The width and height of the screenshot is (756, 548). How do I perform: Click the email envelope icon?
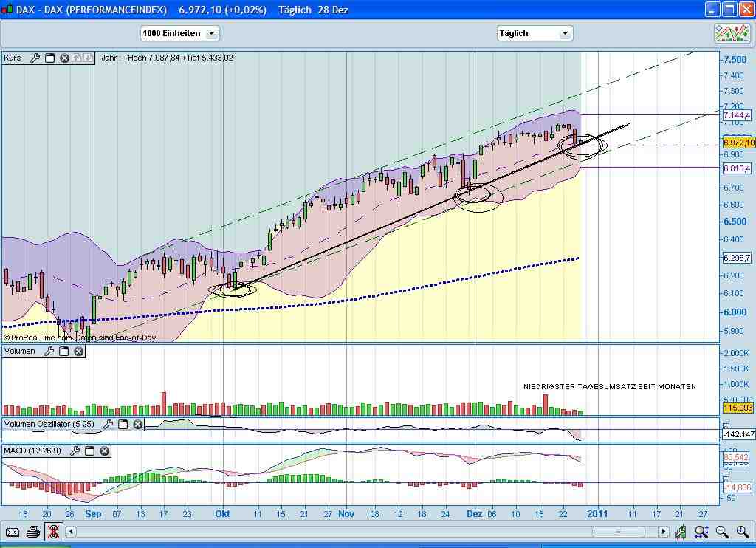(x=13, y=532)
